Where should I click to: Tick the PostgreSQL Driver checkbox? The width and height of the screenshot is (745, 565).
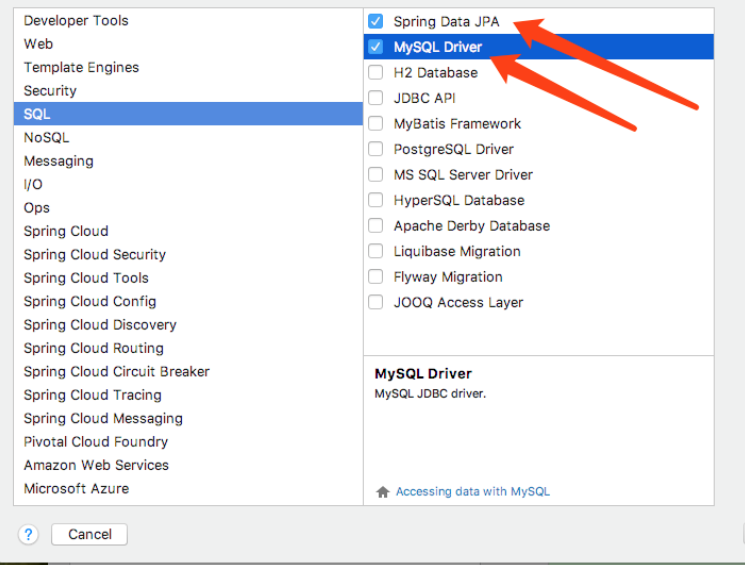coord(375,149)
